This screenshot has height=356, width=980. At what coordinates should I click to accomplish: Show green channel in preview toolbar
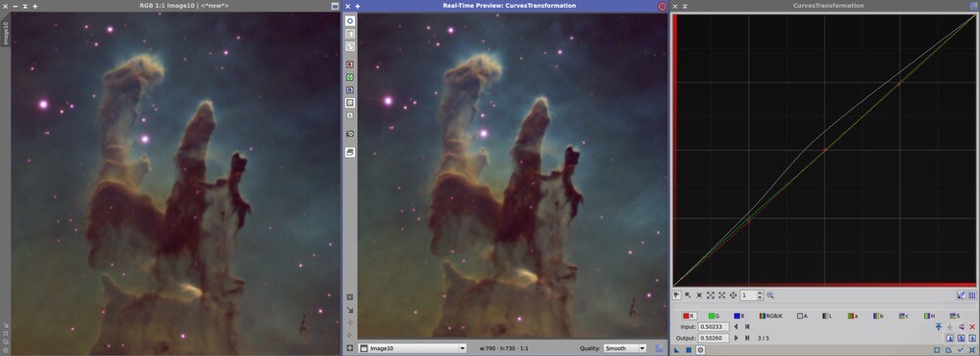click(350, 77)
